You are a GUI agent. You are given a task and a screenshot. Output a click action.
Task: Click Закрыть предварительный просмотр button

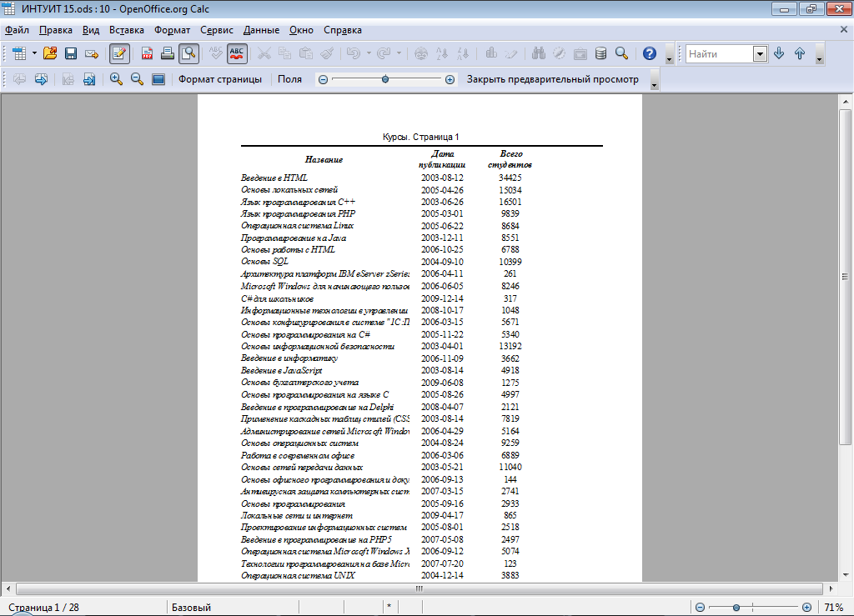point(552,79)
